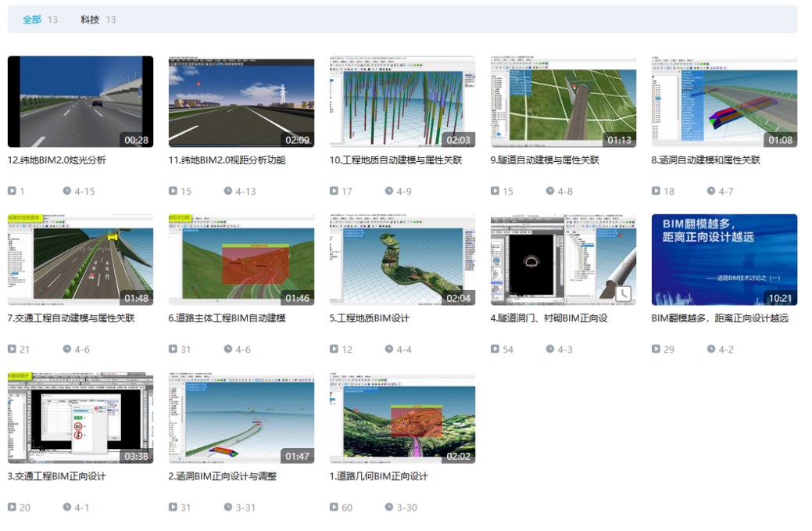Click play count icon showing 60 views
The height and width of the screenshot is (531, 812).
click(334, 507)
